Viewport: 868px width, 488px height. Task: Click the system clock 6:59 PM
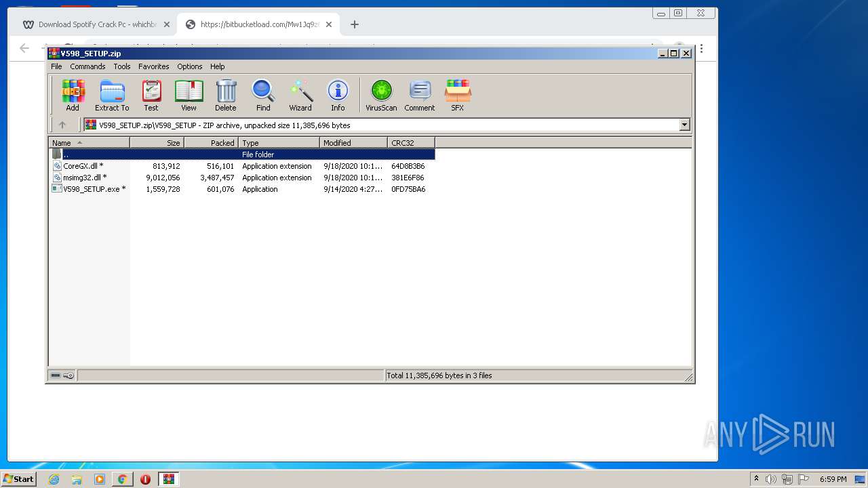coord(833,479)
